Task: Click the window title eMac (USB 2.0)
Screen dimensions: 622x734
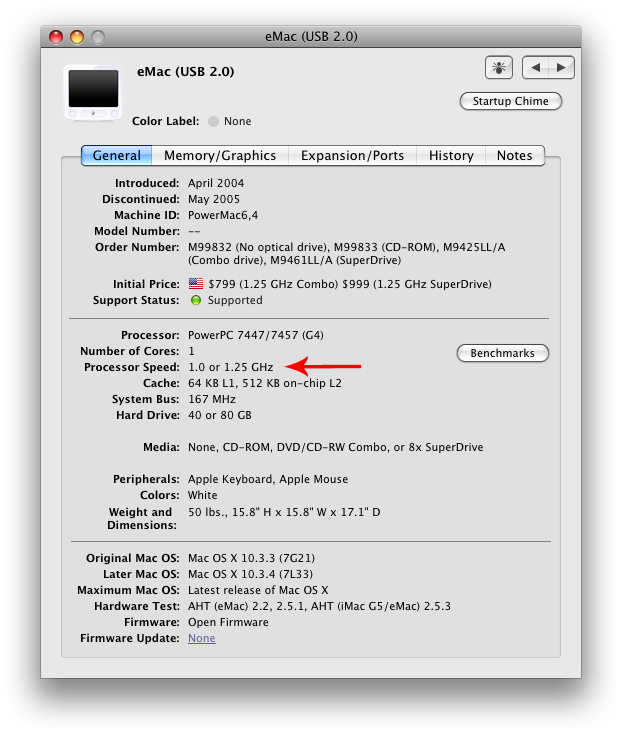Action: coord(311,37)
